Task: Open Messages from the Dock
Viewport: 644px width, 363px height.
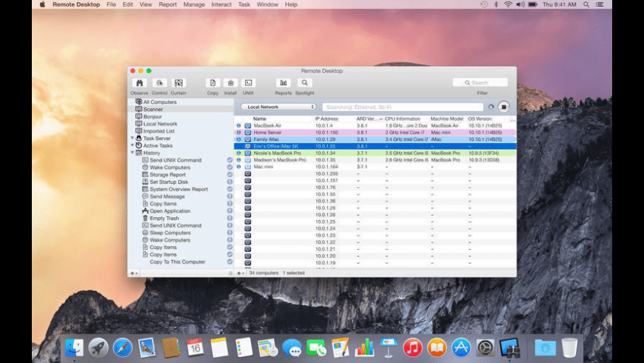Action: click(292, 347)
